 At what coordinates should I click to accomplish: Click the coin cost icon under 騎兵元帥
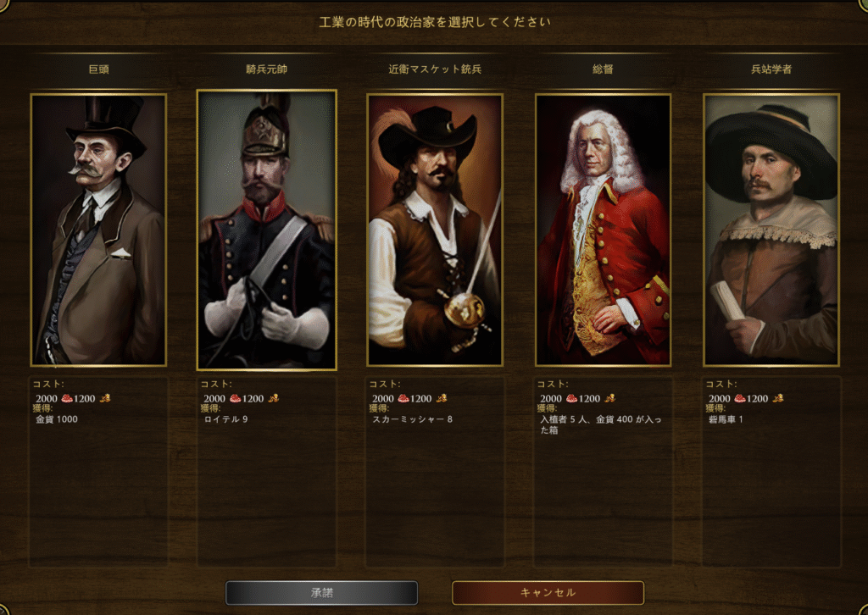(274, 397)
